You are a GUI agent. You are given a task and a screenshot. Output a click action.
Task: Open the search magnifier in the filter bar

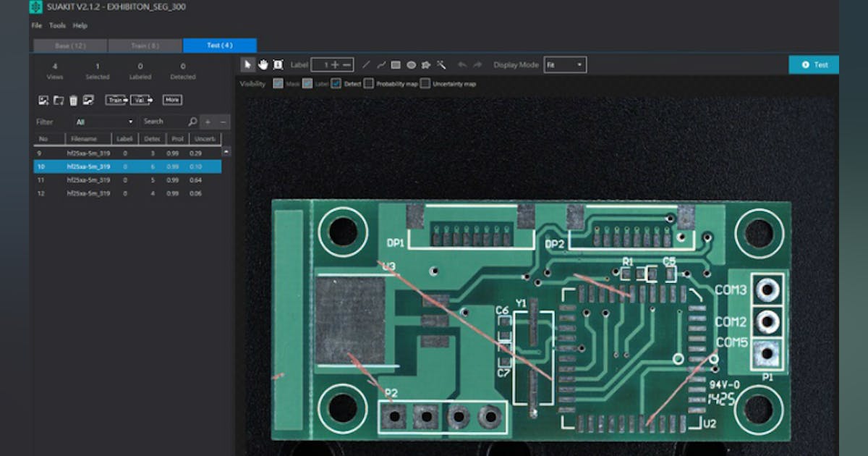click(193, 121)
